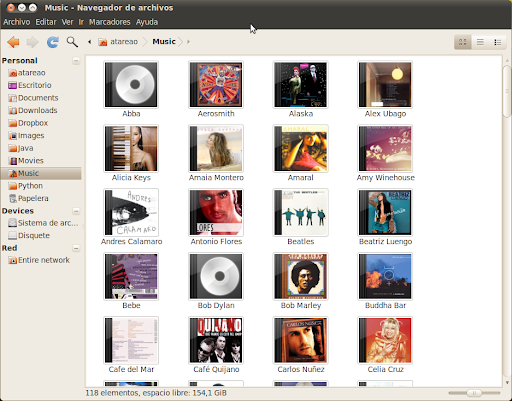Open the Archivo menu
The width and height of the screenshot is (512, 401).
tap(17, 22)
